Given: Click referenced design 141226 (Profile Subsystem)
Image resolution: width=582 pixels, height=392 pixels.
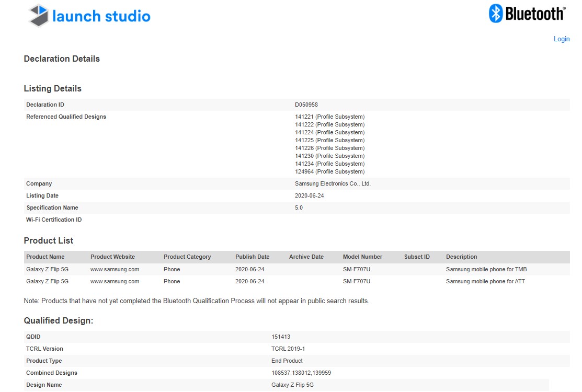Looking at the screenshot, I should [329, 147].
